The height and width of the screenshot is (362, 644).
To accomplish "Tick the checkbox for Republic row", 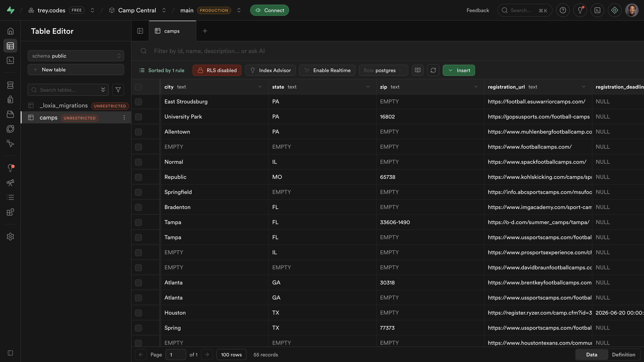I will 138,177.
